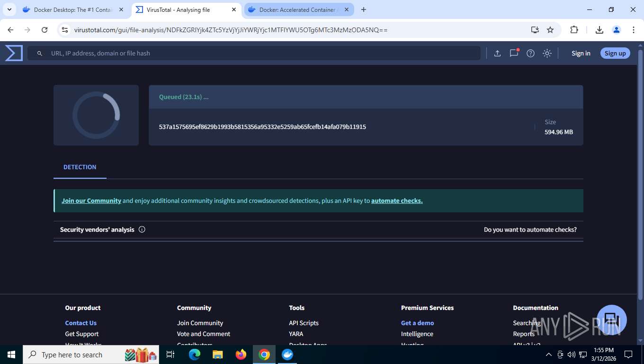
Task: Bookmark this page with the star icon
Action: pyautogui.click(x=550, y=30)
